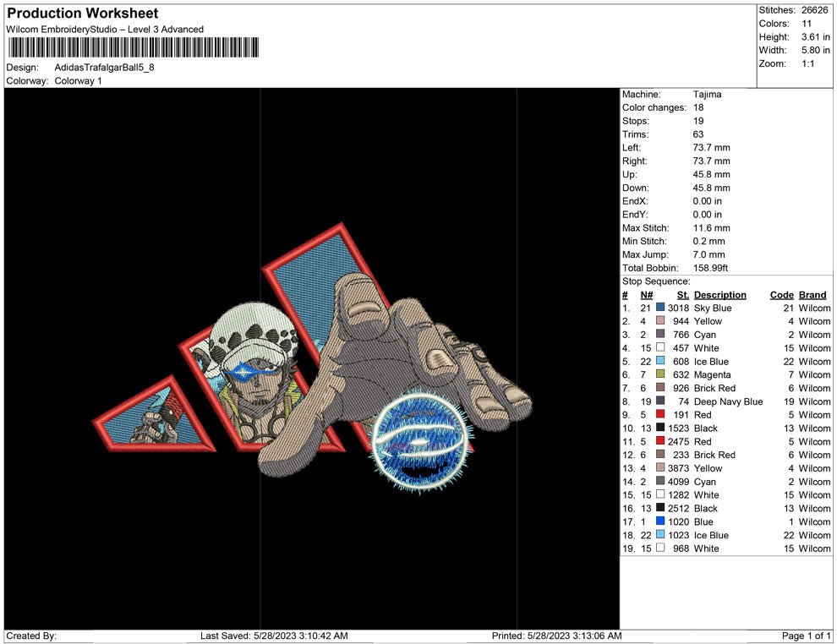Click the St. column header
The height and width of the screenshot is (644, 837).
[683, 295]
